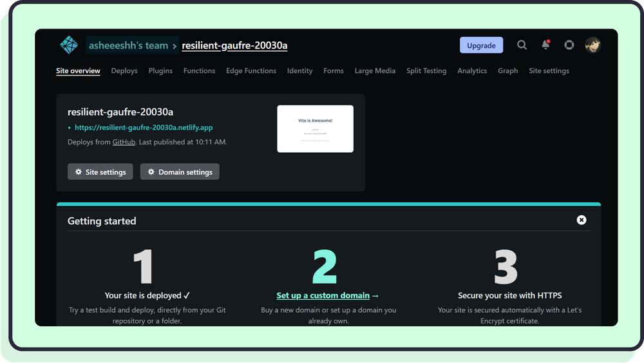
Task: Switch to the Deploys tab
Action: pos(124,71)
